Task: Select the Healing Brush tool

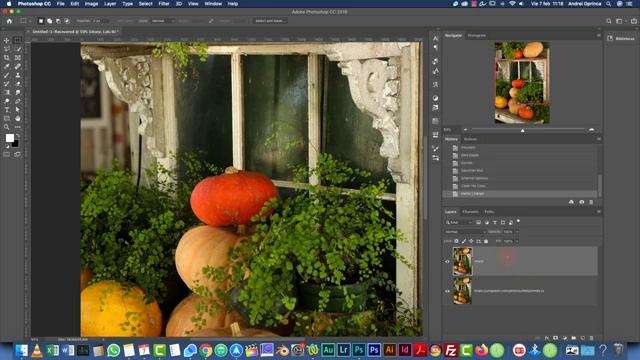Action: click(x=18, y=66)
